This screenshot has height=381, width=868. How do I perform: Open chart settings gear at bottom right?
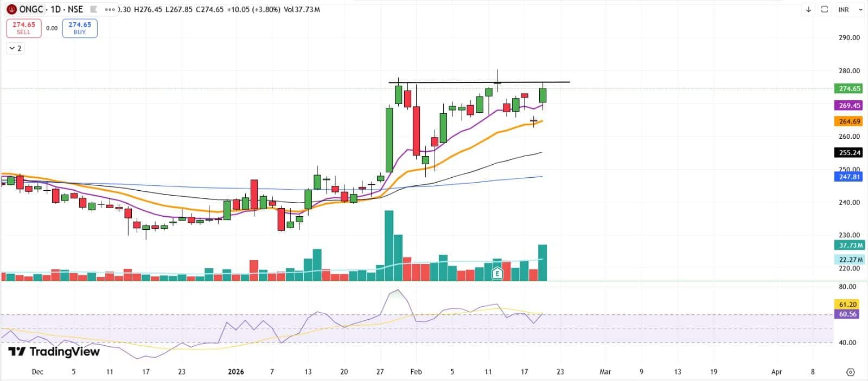pyautogui.click(x=850, y=372)
